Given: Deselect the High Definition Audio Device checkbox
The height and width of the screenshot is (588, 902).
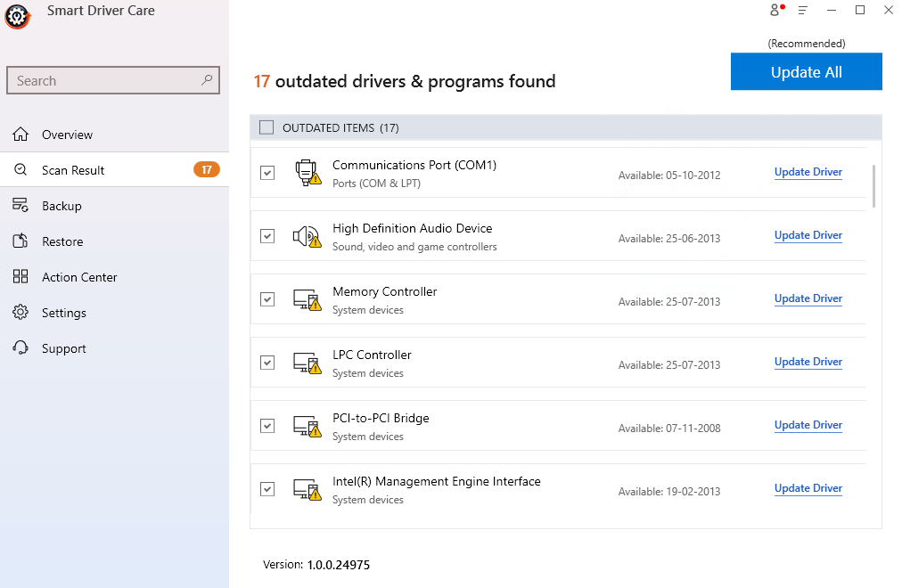Looking at the screenshot, I should 267,236.
